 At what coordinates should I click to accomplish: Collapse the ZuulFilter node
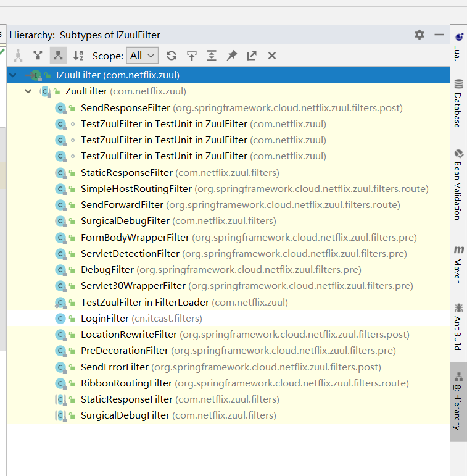tap(28, 91)
